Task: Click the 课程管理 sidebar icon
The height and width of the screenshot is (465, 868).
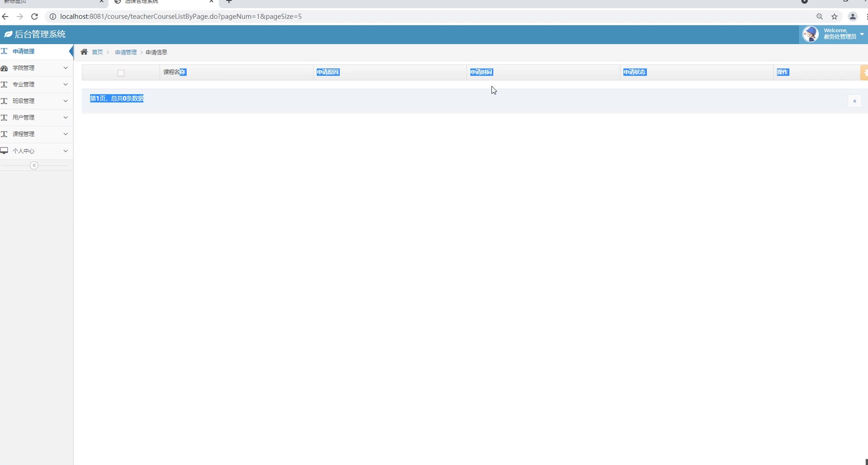Action: 4,134
